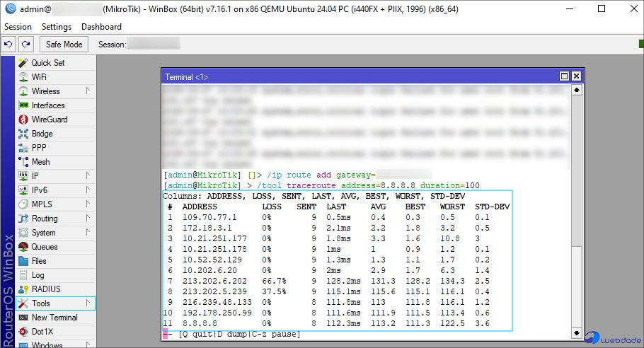Open the Interfaces list
This screenshot has width=644, height=348.
click(x=47, y=105)
